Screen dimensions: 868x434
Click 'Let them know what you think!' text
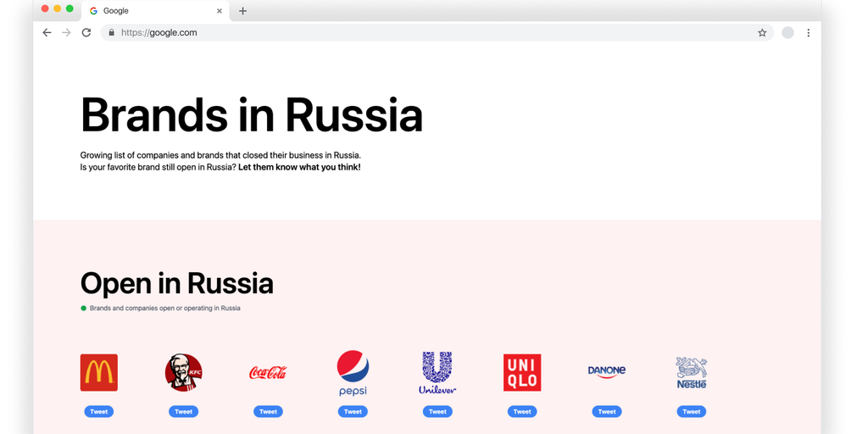299,167
